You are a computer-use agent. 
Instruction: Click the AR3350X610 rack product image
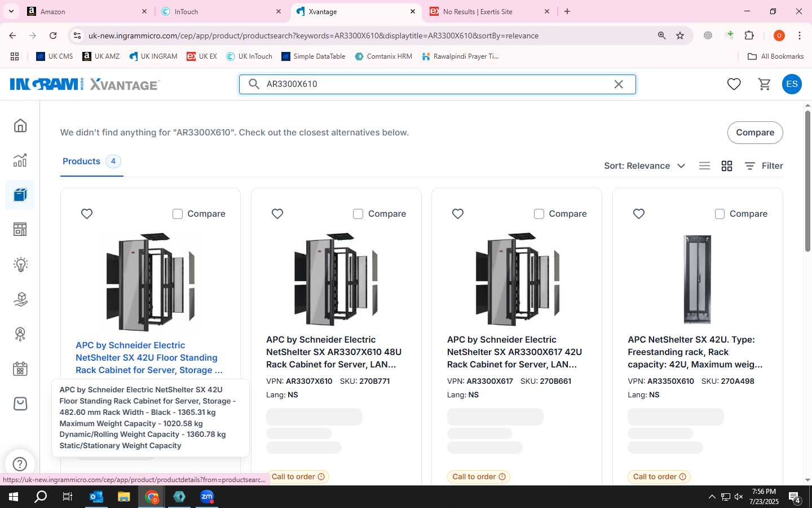[697, 279]
